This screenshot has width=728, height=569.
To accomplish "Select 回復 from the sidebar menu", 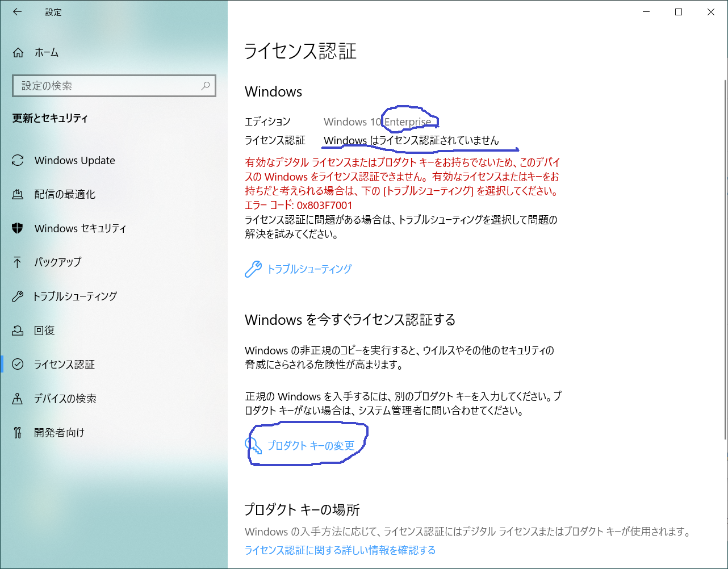I will coord(45,330).
